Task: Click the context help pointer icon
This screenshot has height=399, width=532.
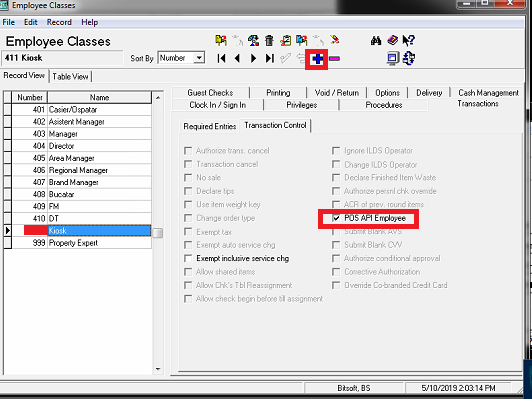Action: click(408, 41)
